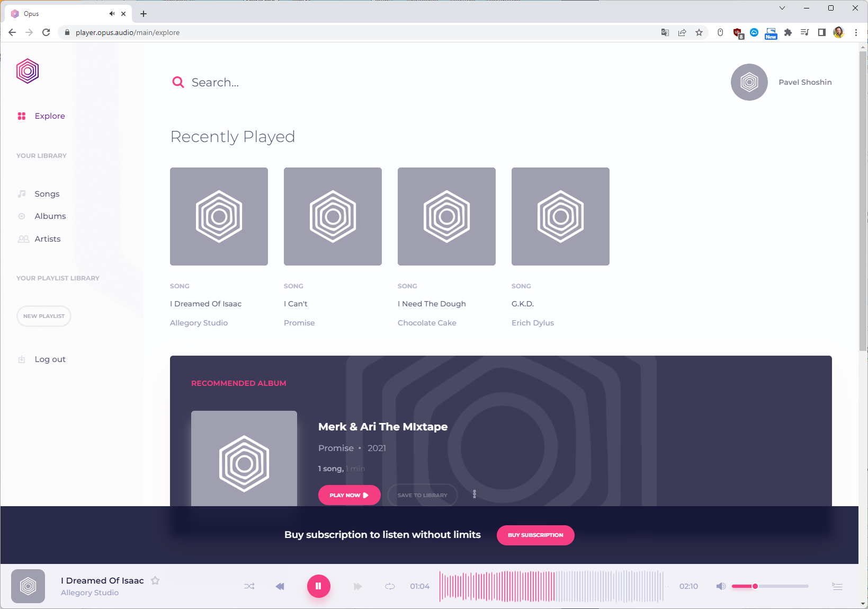Open the I Dreamed Of Isaac cover

pyautogui.click(x=219, y=216)
